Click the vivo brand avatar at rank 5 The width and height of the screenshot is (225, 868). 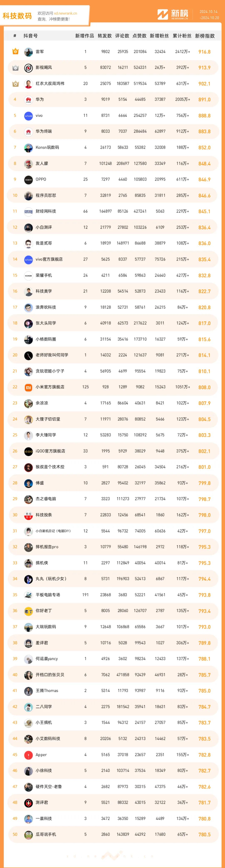28,116
